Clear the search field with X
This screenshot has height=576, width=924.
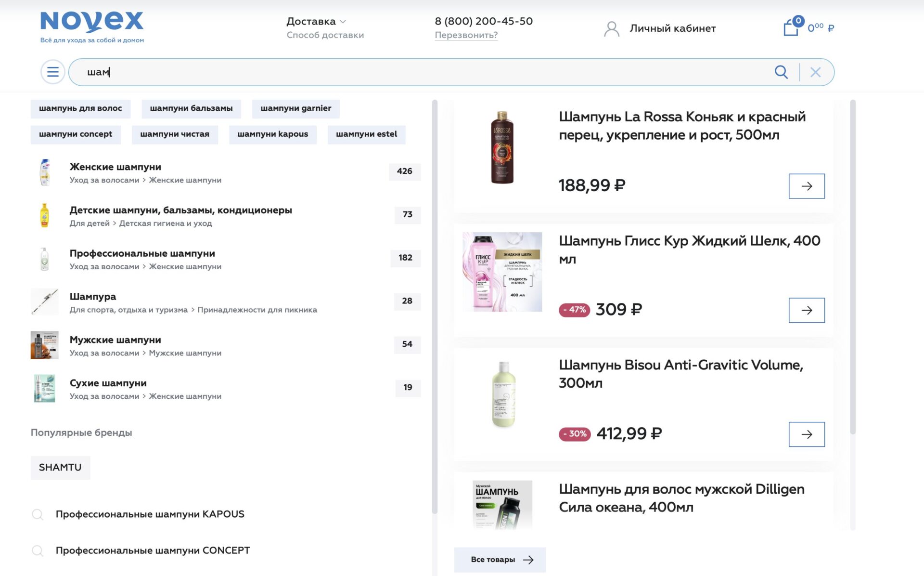tap(815, 72)
